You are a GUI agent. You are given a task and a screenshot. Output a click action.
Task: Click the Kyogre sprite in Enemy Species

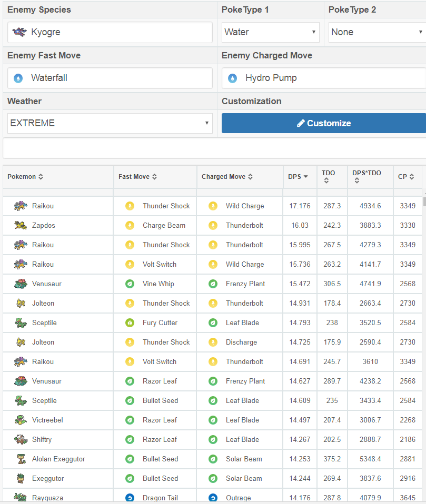point(19,32)
